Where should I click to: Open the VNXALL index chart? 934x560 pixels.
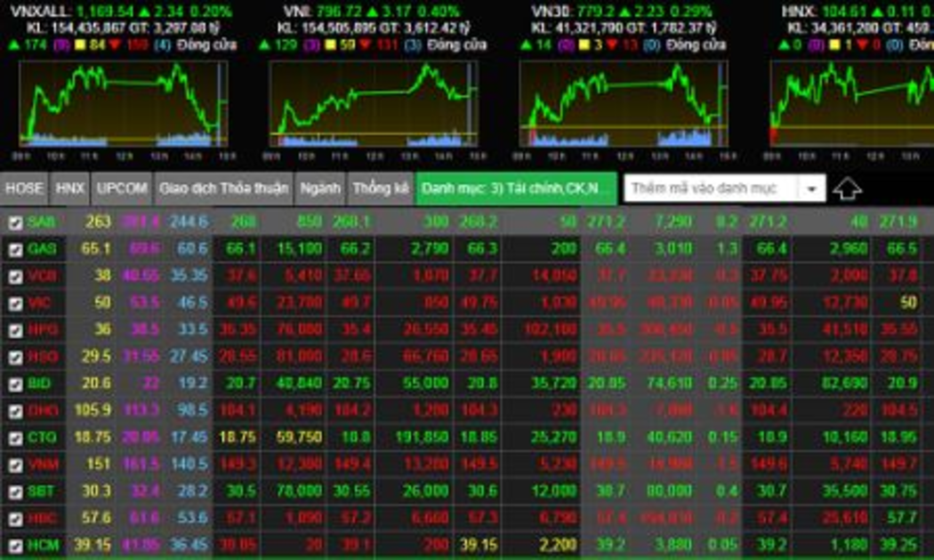[x=123, y=102]
